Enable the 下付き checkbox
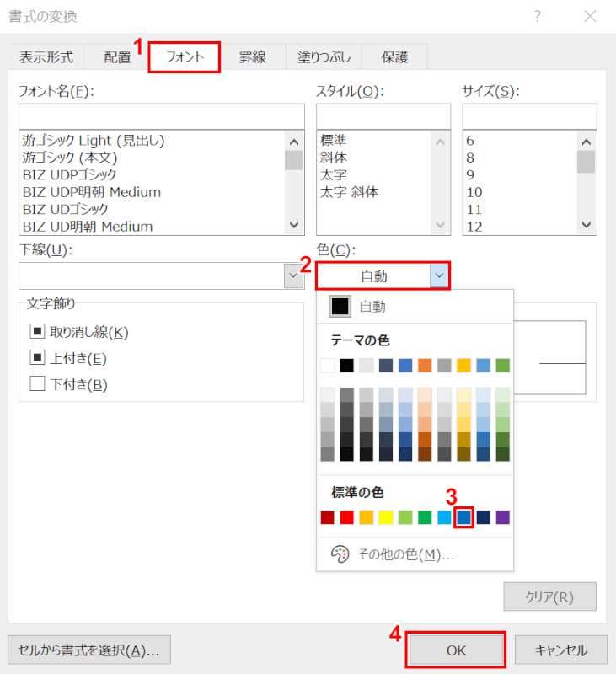 pos(37,384)
